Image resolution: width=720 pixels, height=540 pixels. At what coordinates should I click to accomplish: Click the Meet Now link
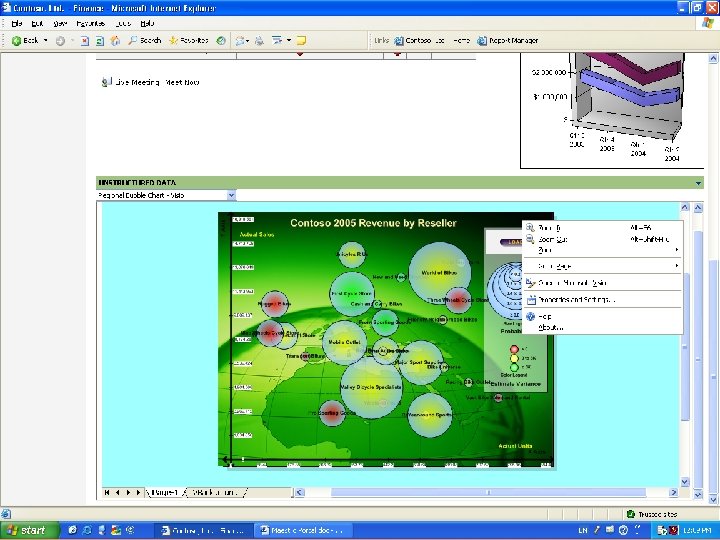tap(182, 83)
